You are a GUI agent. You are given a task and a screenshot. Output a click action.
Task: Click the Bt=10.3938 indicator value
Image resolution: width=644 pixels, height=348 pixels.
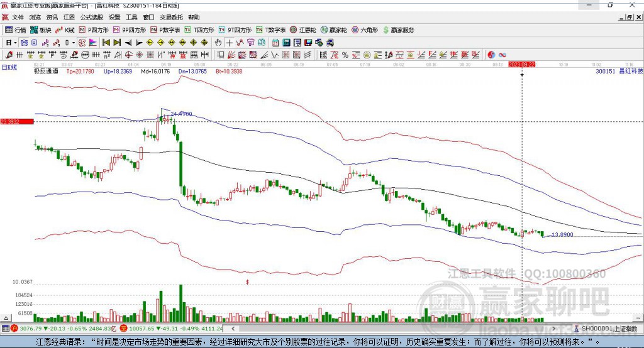pos(229,71)
